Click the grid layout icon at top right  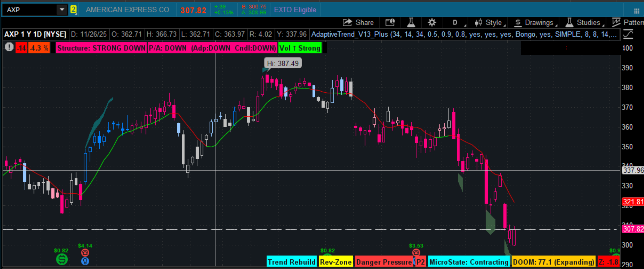(637, 11)
